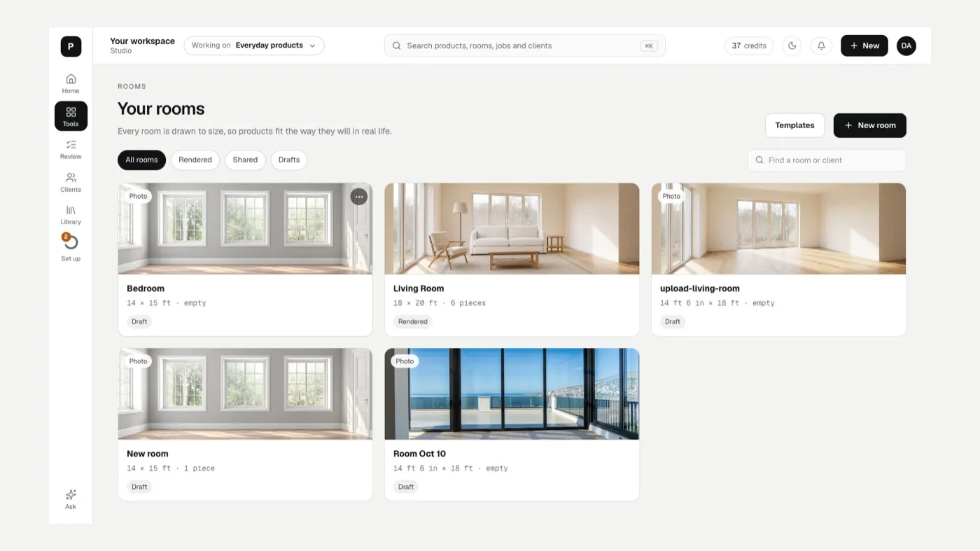
Task: Expand the Everyday products project dropdown
Action: point(254,46)
